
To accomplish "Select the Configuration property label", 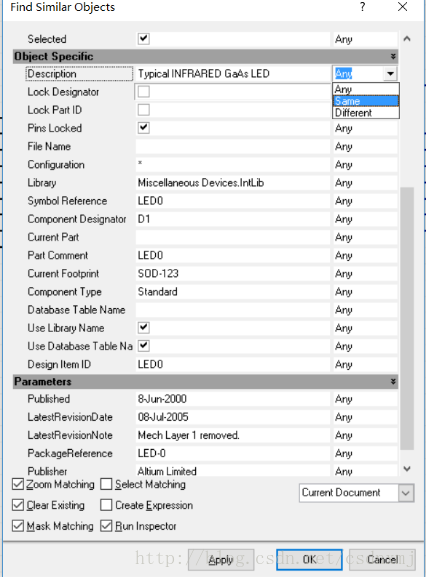I will 56,164.
